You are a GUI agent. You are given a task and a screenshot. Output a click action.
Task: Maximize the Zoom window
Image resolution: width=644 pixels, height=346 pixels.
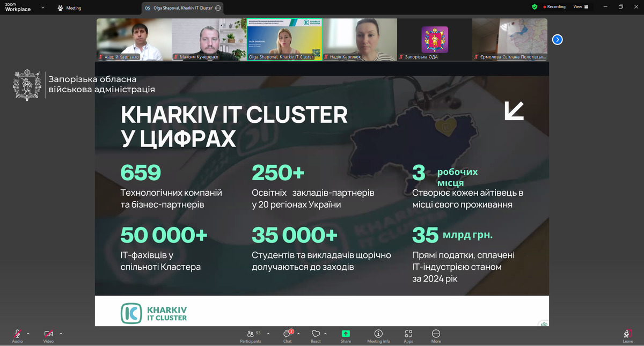(x=620, y=7)
